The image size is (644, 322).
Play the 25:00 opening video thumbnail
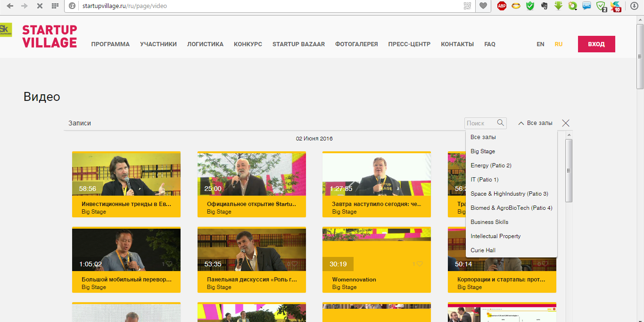coord(252,174)
